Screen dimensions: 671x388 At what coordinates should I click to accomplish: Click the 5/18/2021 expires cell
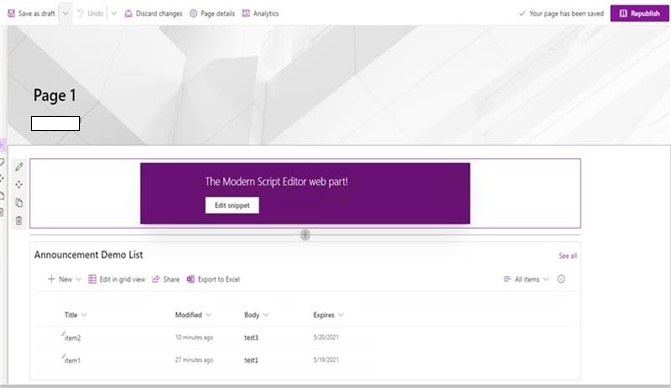click(326, 360)
